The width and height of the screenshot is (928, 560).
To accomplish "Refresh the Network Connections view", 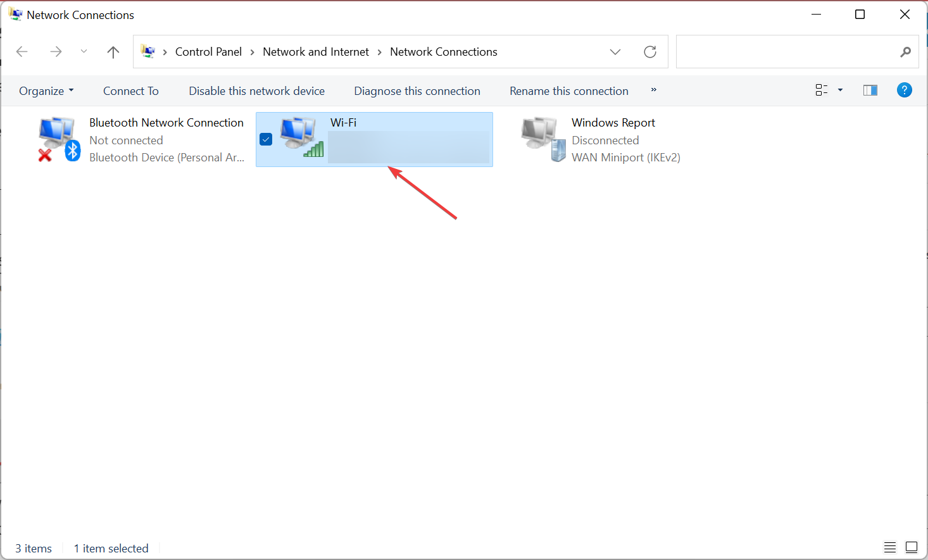I will [650, 52].
